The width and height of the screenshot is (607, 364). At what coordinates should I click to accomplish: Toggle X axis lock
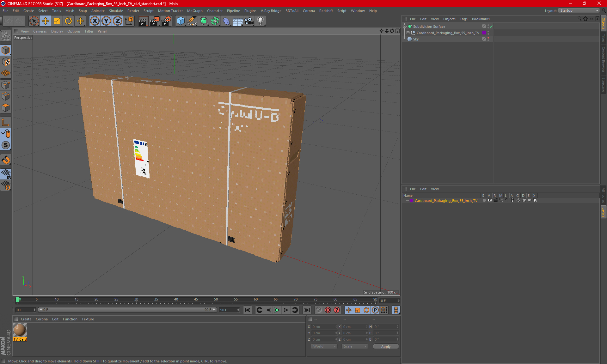[x=95, y=21]
